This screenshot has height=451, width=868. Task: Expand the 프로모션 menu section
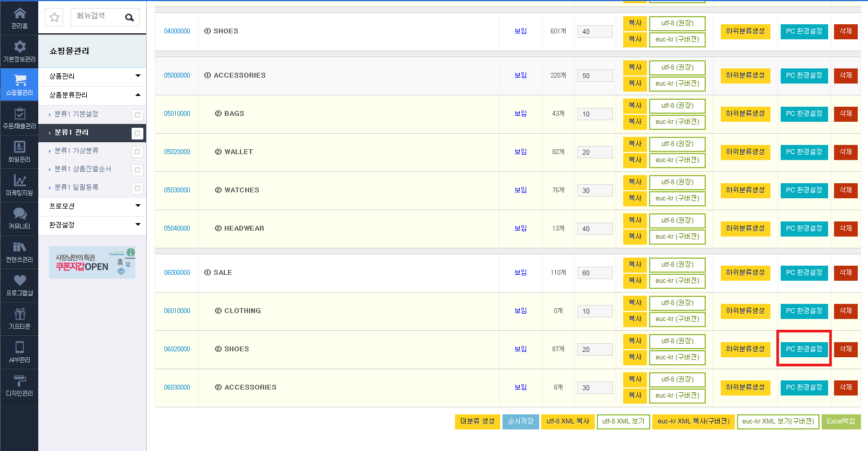92,206
